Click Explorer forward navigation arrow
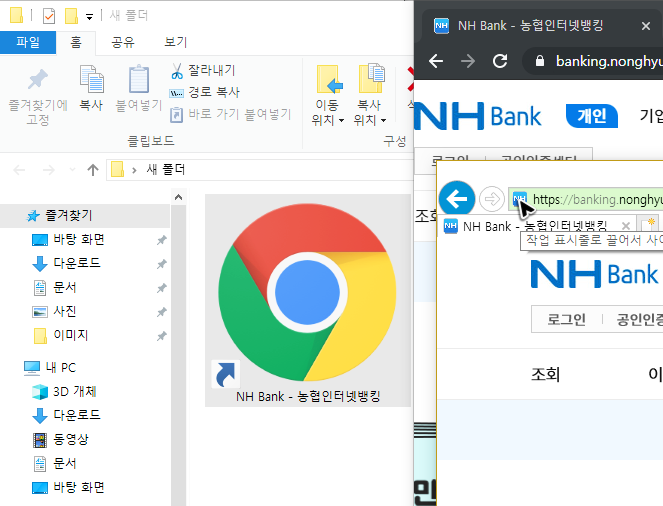The width and height of the screenshot is (663, 506). 49,170
